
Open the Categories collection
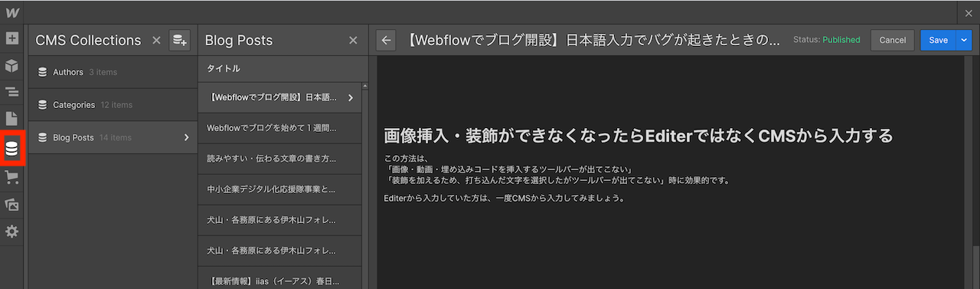[113, 105]
